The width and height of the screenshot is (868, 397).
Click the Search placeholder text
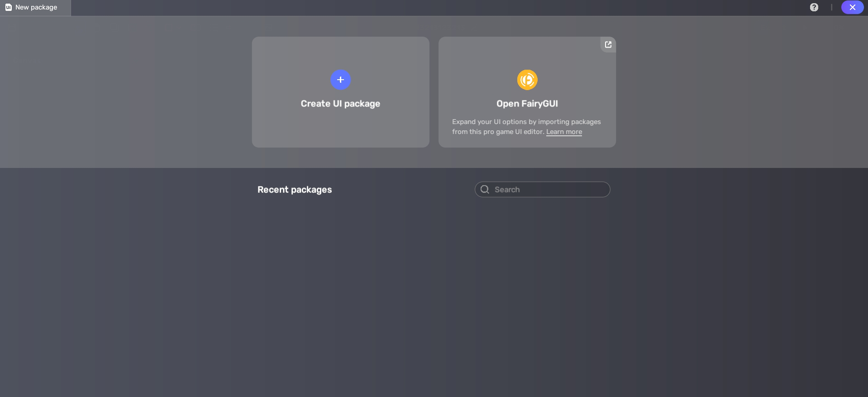507,190
